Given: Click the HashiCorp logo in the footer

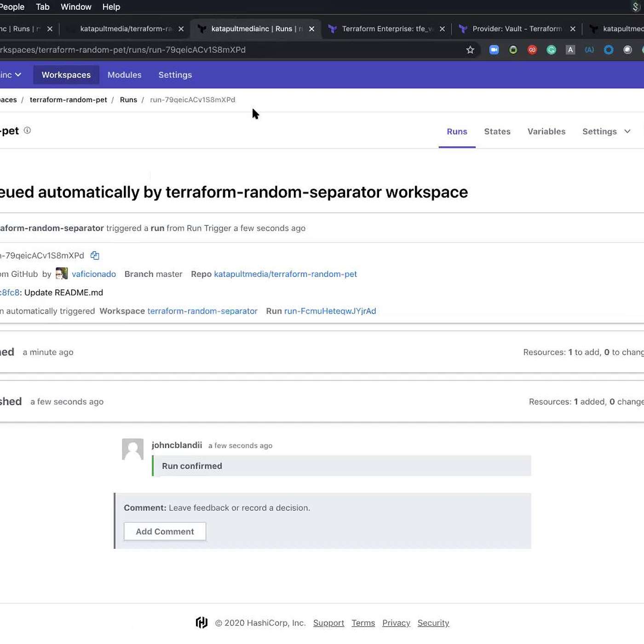Looking at the screenshot, I should pos(201,622).
